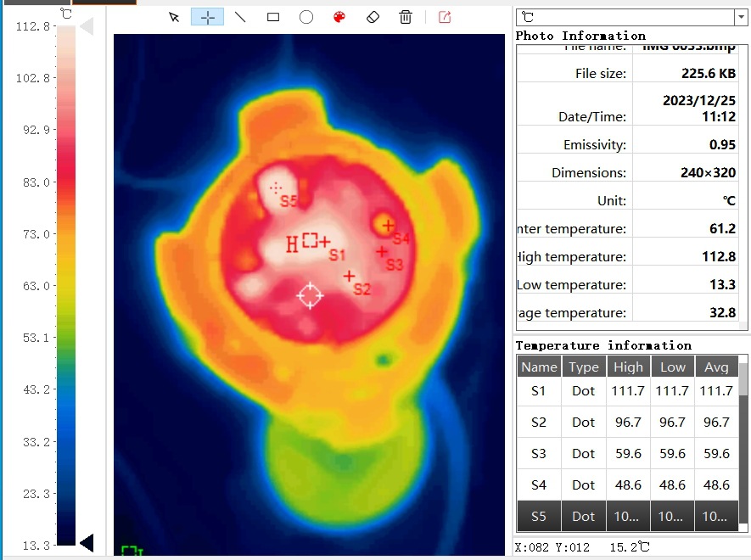
Task: Select the eraser tool
Action: tap(373, 18)
